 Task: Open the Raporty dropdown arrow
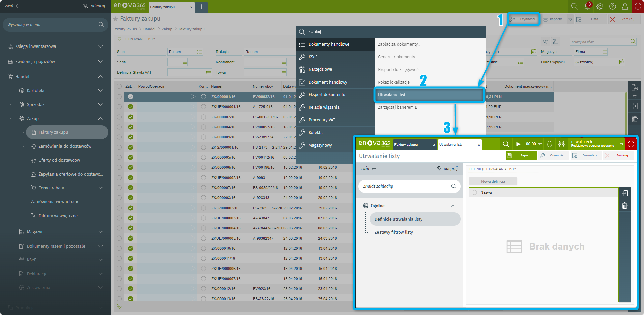pos(570,19)
